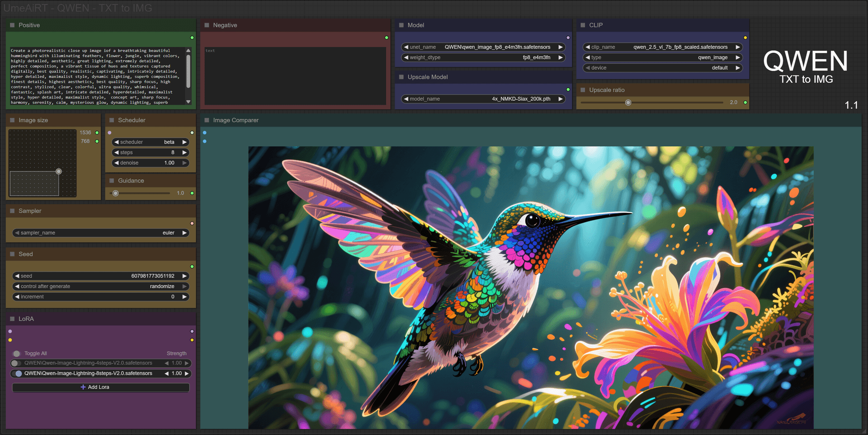Enable the Lightning-4steps-V2.0 LoRA toggle

(16, 363)
